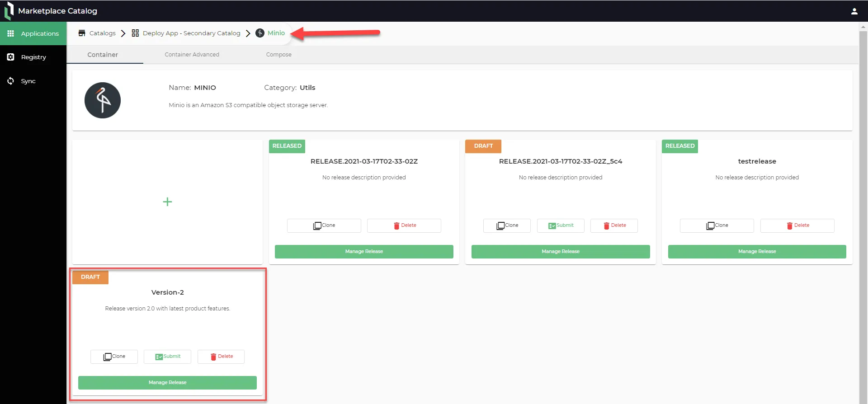
Task: Click the RELEASED badge on testrelease card
Action: pyautogui.click(x=680, y=146)
